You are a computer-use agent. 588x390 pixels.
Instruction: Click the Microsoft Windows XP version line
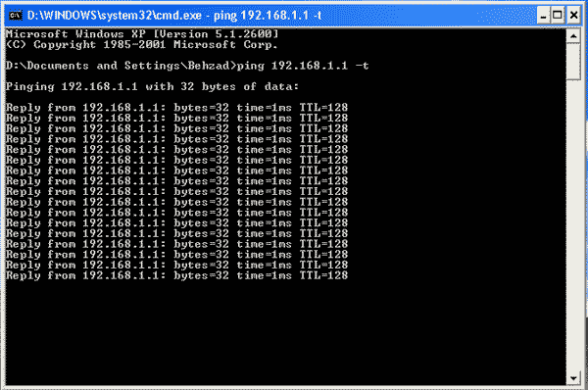pos(142,34)
